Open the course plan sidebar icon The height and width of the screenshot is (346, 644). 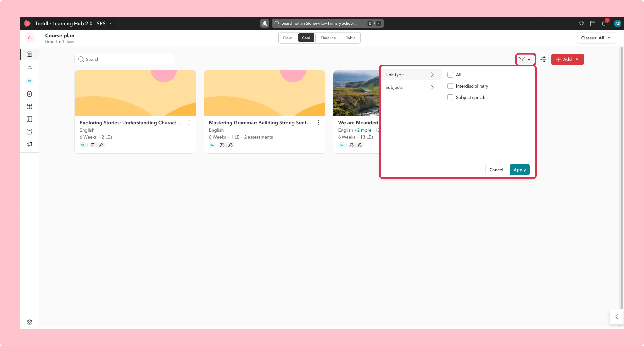pos(29,54)
